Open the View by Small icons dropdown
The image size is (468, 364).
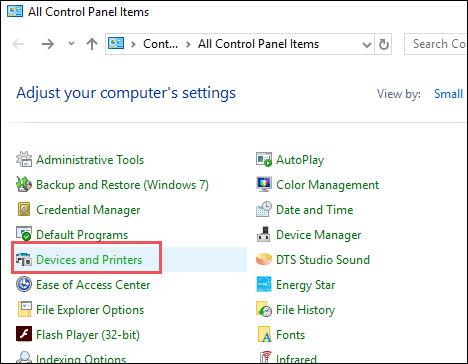pos(448,94)
